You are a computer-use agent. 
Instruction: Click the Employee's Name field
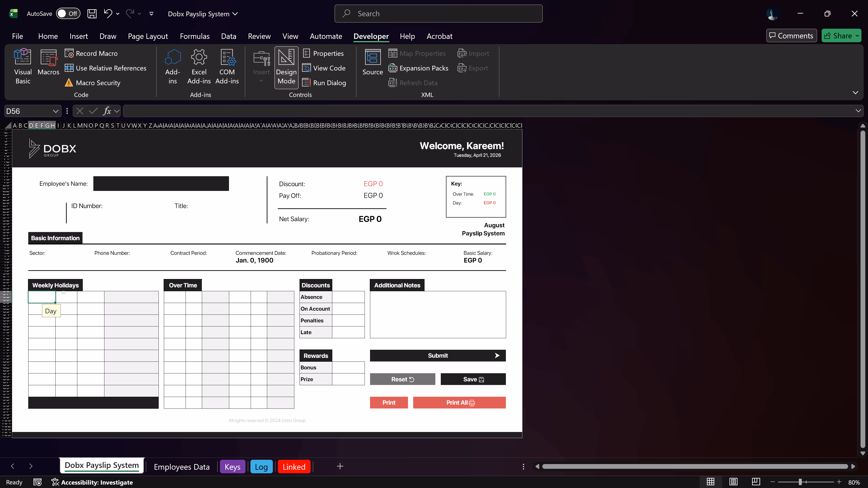tap(161, 183)
